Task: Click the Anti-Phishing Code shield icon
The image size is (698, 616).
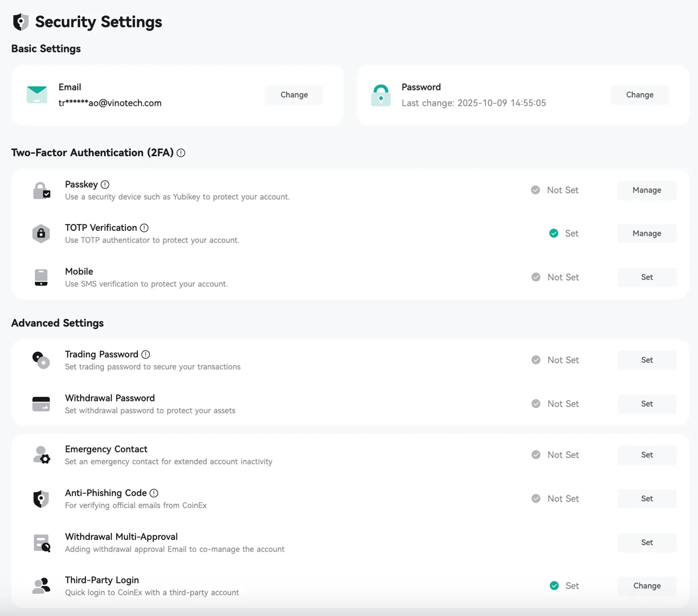Action: pos(41,499)
